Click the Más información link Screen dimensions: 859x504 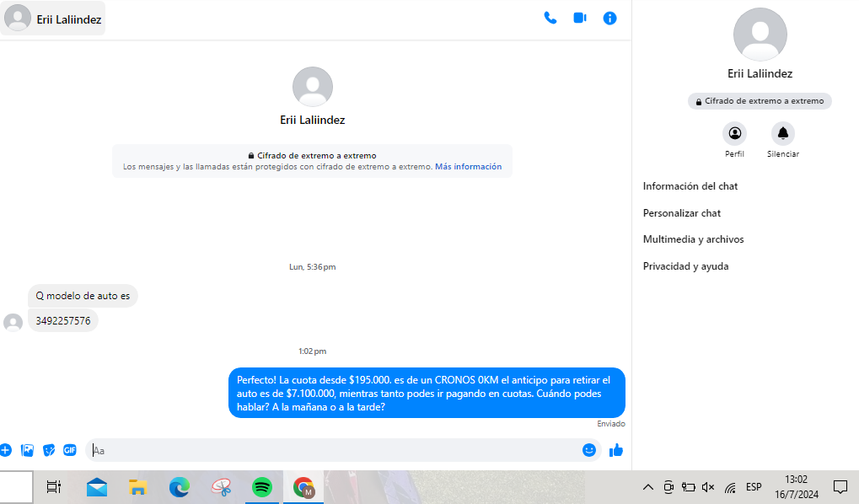coord(468,167)
